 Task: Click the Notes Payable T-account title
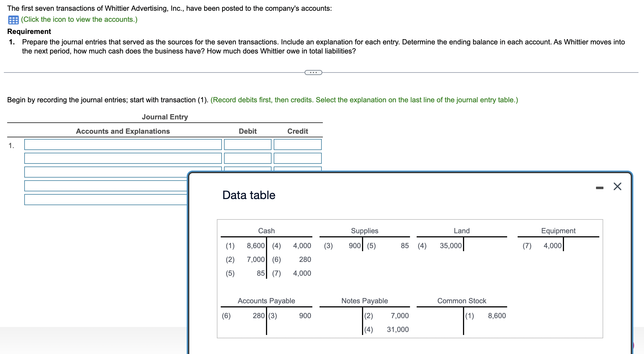coord(364,301)
